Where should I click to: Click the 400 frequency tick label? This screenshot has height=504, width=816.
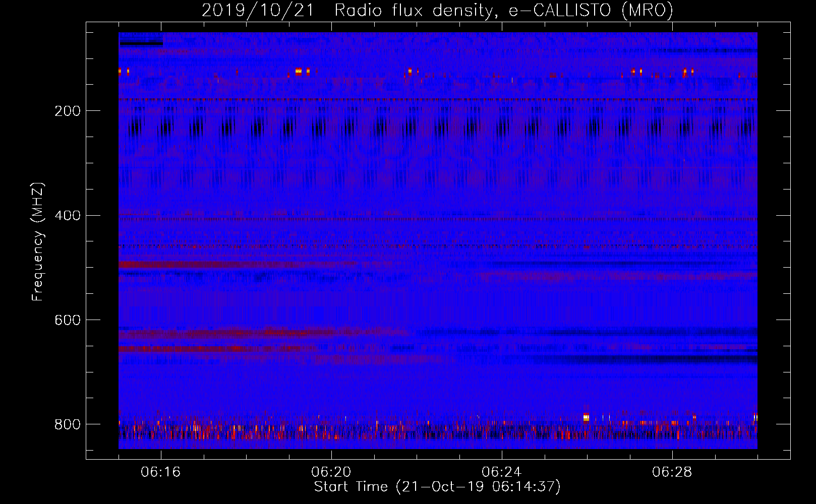click(68, 216)
